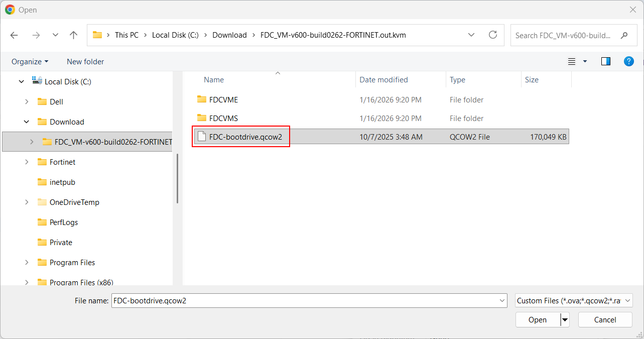
Task: Open the Help question mark icon
Action: pos(628,61)
